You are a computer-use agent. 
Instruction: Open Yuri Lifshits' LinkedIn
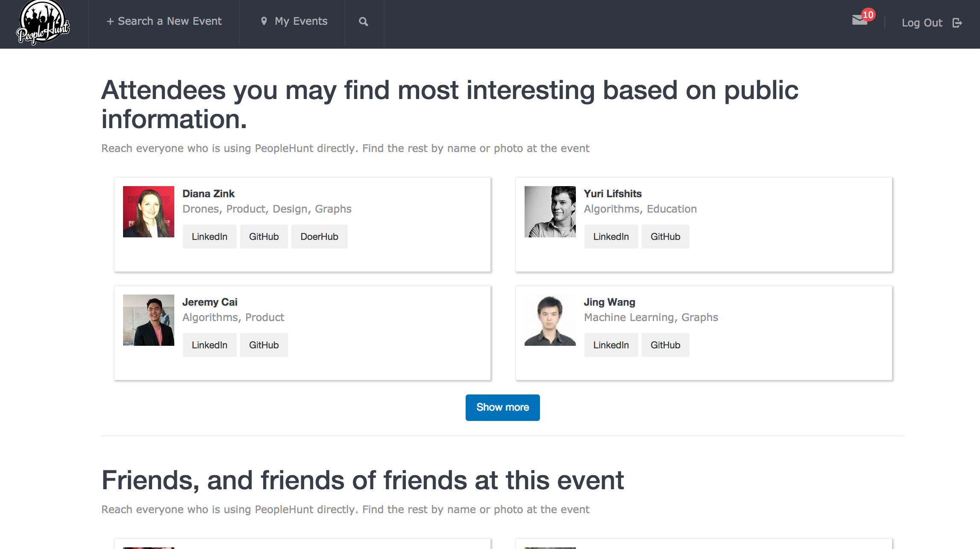[611, 237]
